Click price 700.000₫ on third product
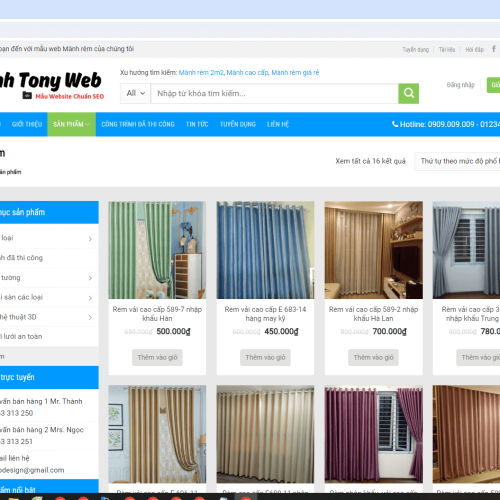500x500 pixels. pos(389,331)
